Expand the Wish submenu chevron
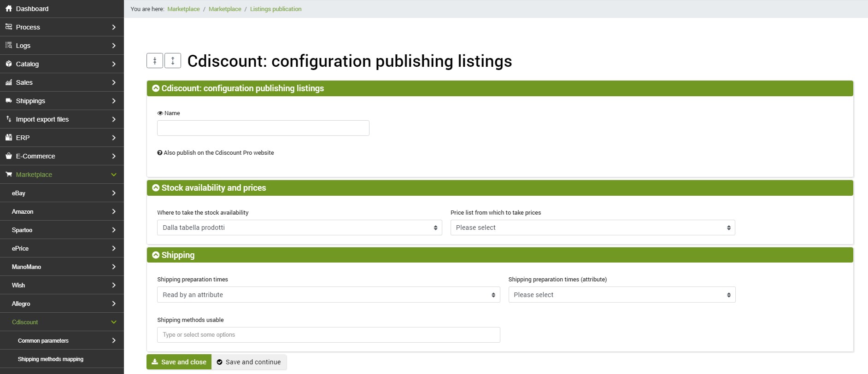 114,285
